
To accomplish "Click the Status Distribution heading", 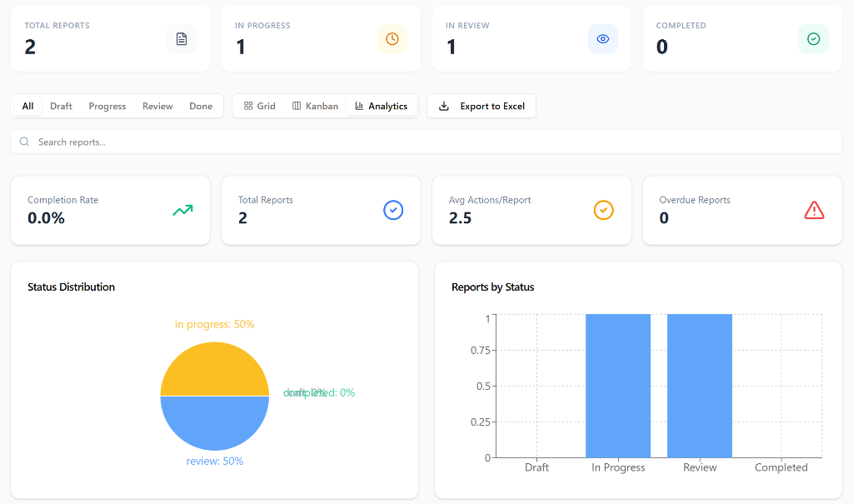I will (x=72, y=287).
